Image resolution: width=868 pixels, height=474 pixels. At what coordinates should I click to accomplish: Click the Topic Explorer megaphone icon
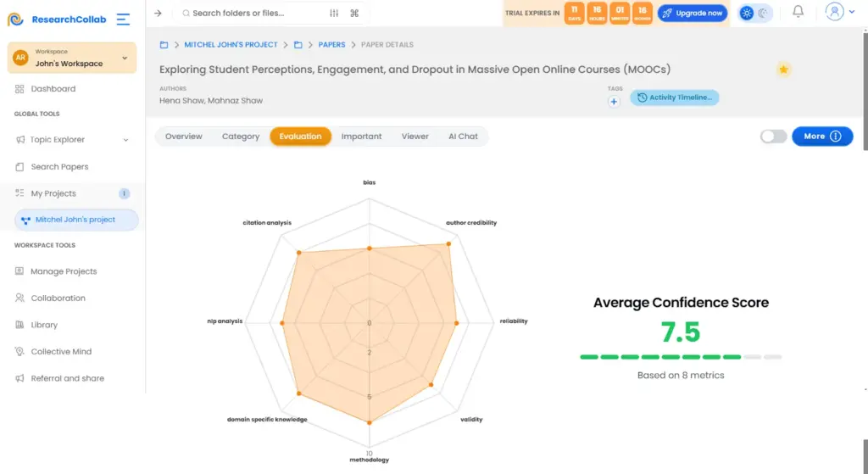(20, 140)
